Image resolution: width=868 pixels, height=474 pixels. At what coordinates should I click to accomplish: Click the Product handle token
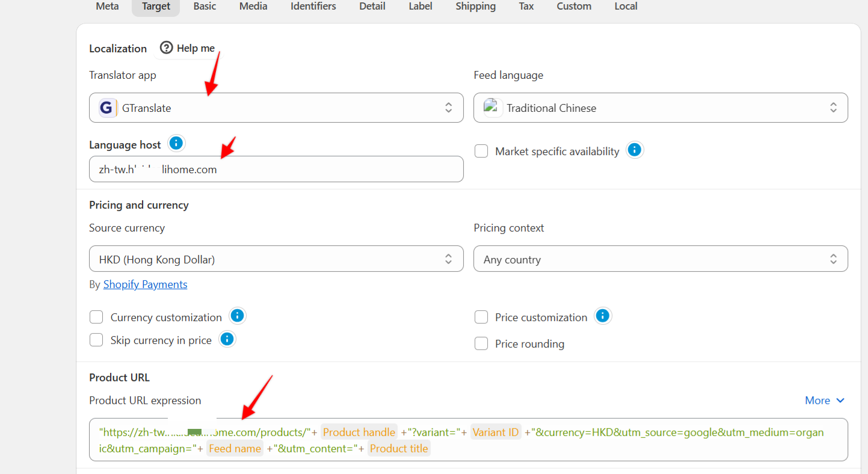pos(359,432)
